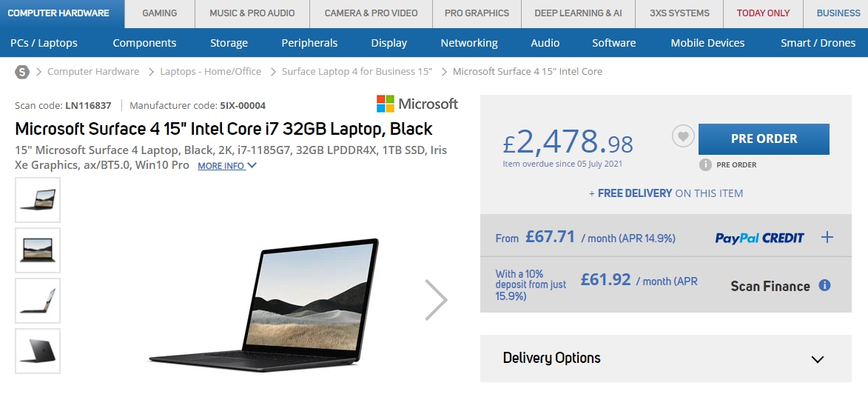The image size is (868, 397).
Task: Select the front-view laptop thumbnail
Action: click(x=38, y=250)
